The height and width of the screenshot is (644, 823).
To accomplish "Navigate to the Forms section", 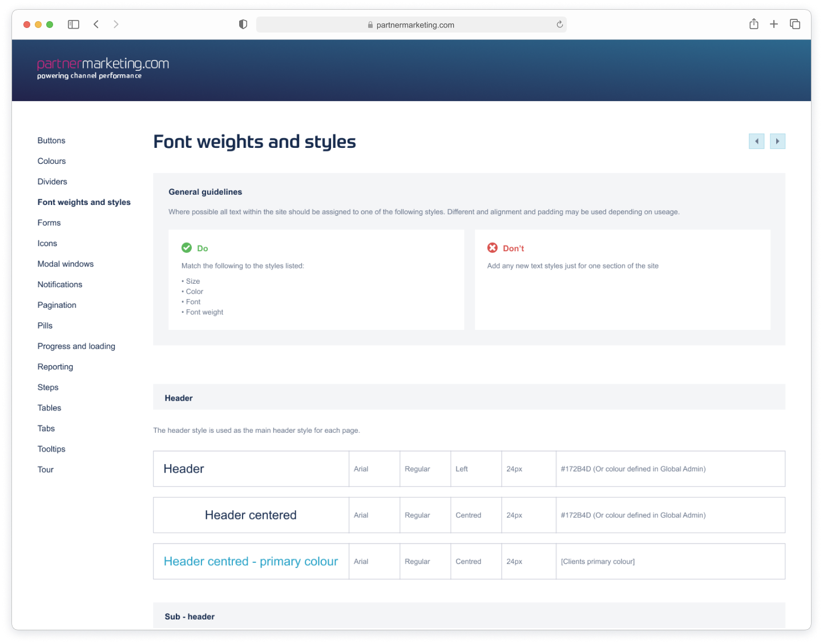I will coord(49,223).
